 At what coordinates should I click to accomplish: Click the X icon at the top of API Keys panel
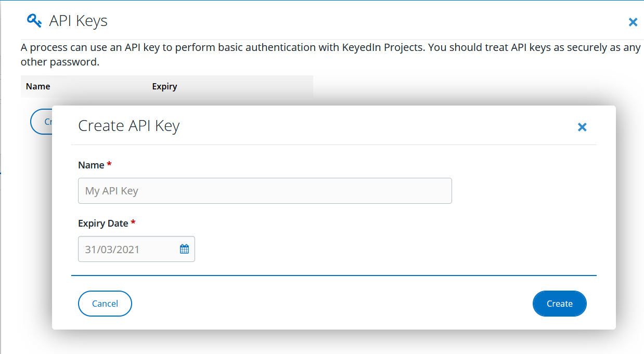pos(633,22)
